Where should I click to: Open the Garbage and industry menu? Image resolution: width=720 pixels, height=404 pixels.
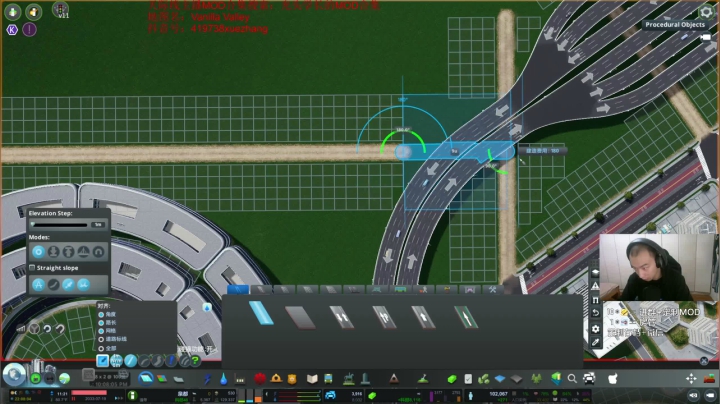point(240,379)
